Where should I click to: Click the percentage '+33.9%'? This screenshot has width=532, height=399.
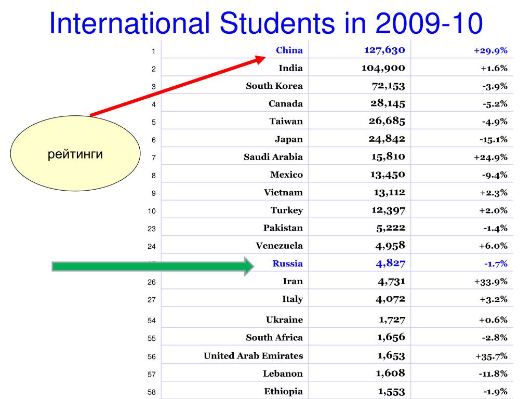click(x=491, y=282)
